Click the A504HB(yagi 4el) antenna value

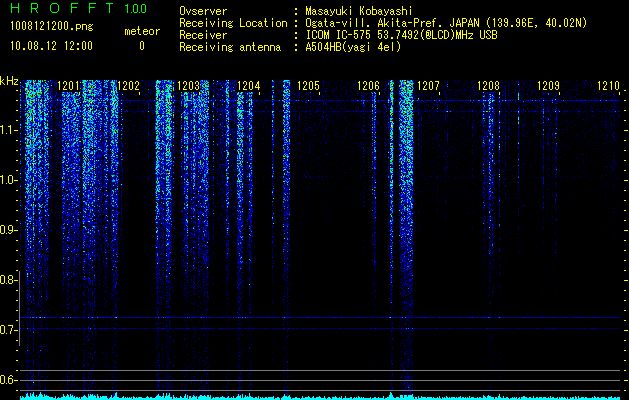[353, 47]
